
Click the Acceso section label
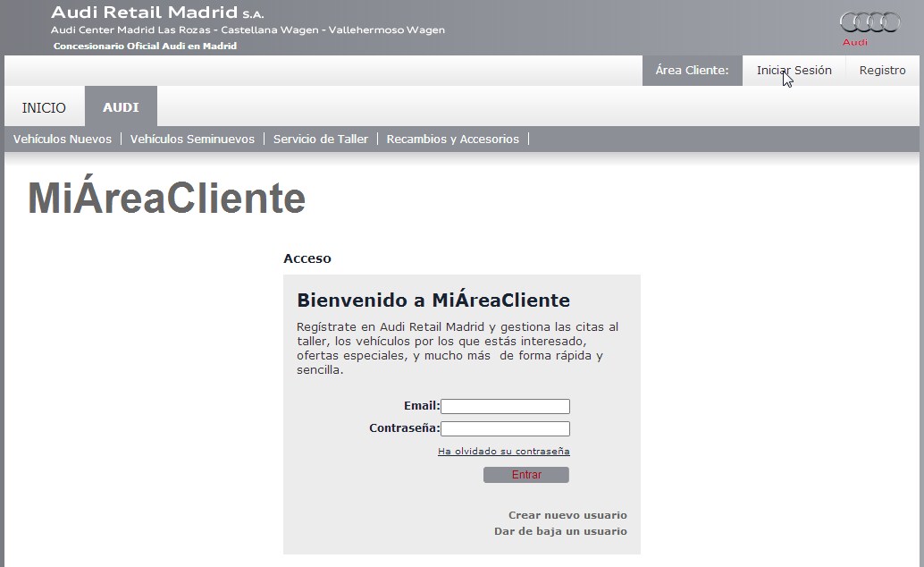(307, 258)
